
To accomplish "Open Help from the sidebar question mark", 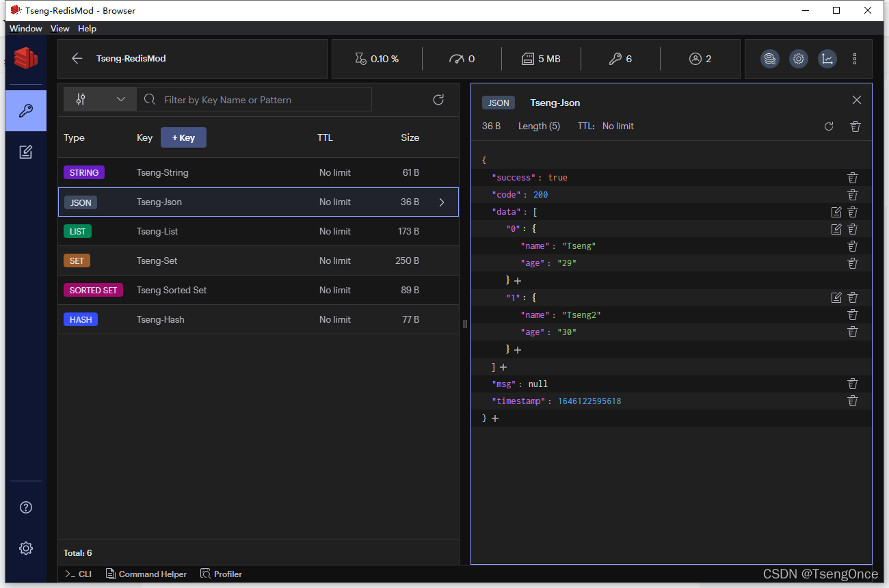I will pyautogui.click(x=25, y=507).
